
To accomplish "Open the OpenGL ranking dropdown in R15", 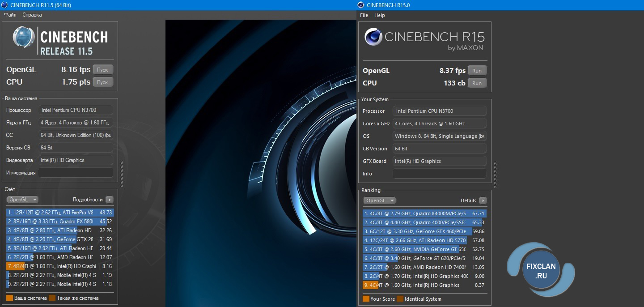I will click(379, 200).
